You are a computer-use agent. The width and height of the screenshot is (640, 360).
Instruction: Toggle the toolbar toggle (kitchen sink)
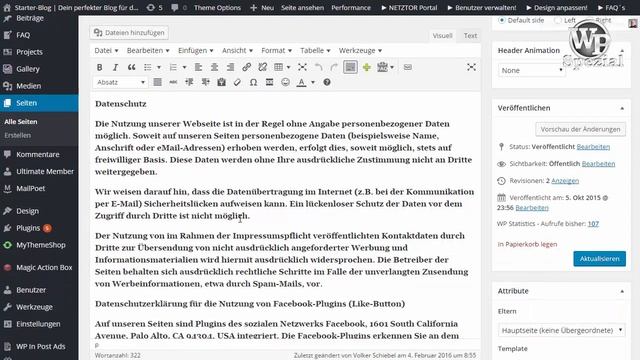(350, 67)
